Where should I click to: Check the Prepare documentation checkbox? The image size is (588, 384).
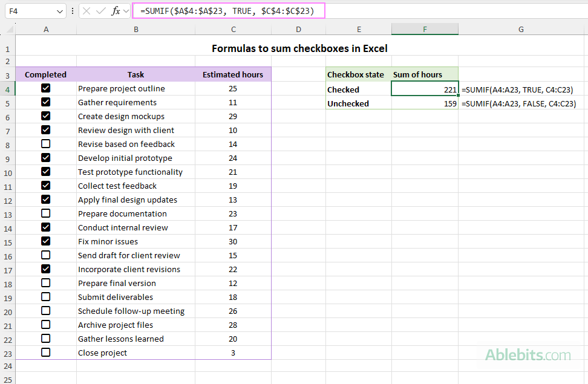click(45, 213)
